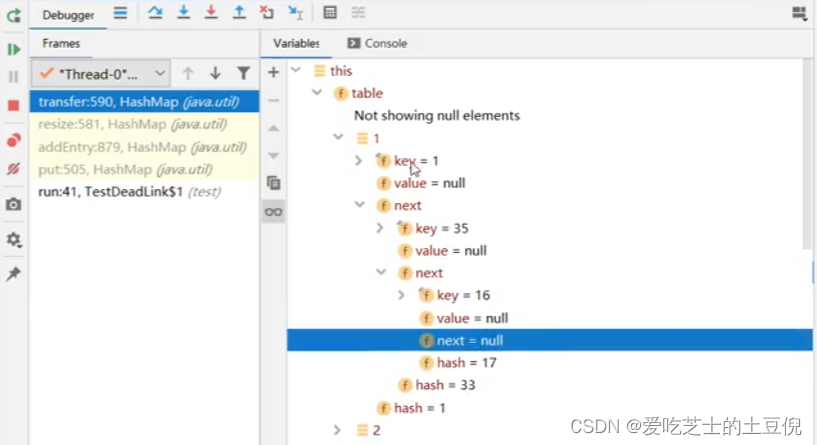Resume program execution

tap(14, 50)
